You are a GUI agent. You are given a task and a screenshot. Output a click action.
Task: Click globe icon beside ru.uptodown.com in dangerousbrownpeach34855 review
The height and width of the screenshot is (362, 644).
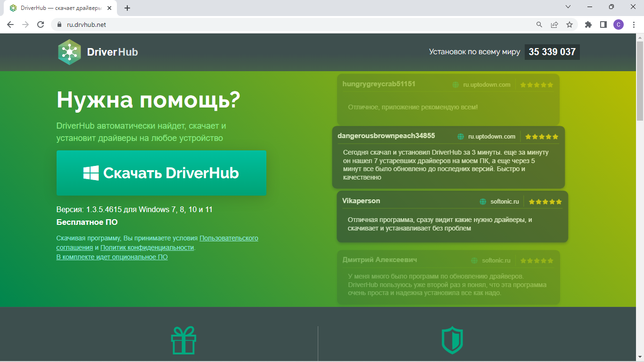click(461, 137)
